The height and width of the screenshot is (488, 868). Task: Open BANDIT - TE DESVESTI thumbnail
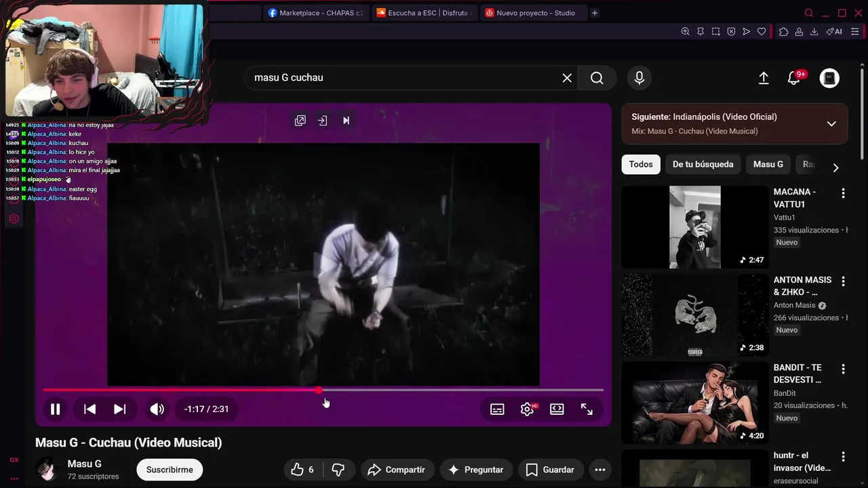click(695, 403)
